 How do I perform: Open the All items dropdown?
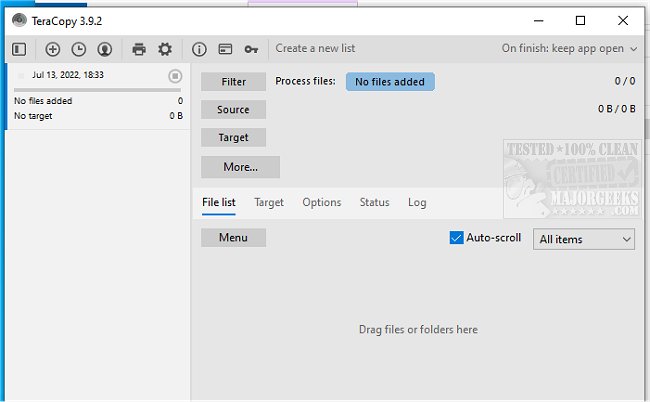pyautogui.click(x=585, y=239)
